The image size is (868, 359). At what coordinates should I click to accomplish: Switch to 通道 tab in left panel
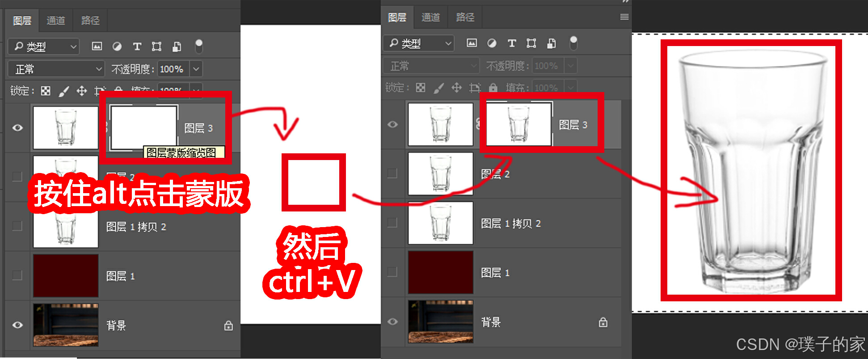coord(56,21)
